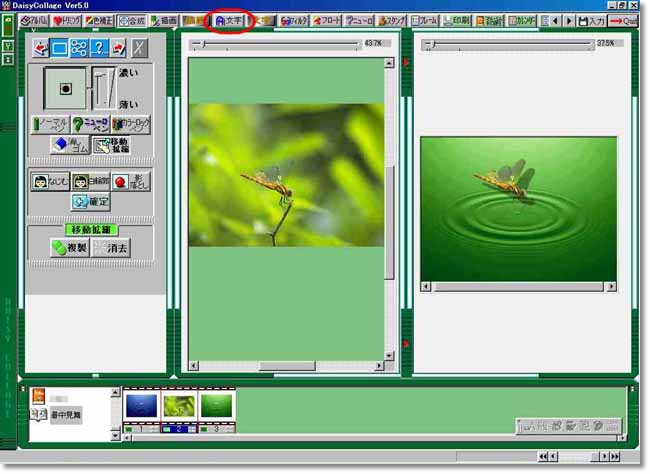This screenshot has height=474, width=650.
Task: Click the white-outline face button
Action: 90,182
